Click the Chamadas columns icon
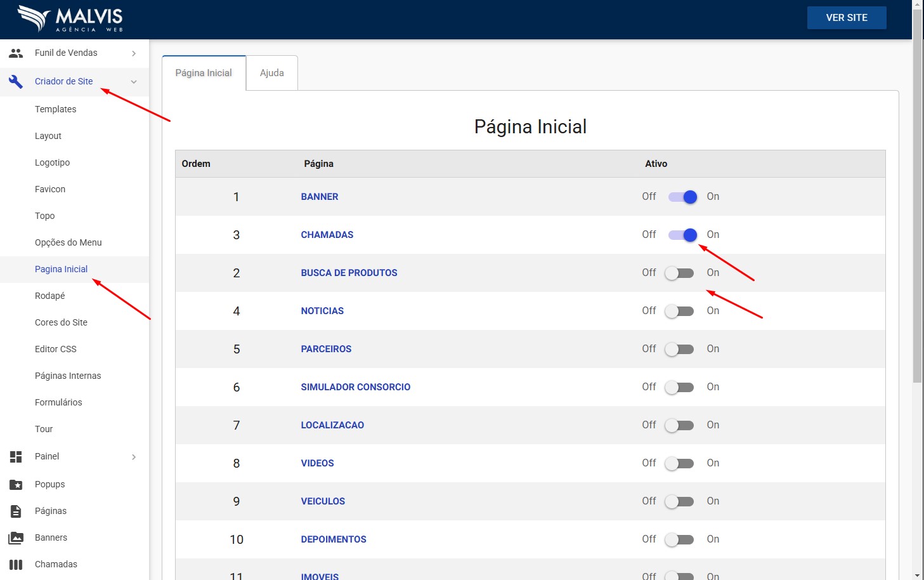The width and height of the screenshot is (924, 580). pos(16,565)
